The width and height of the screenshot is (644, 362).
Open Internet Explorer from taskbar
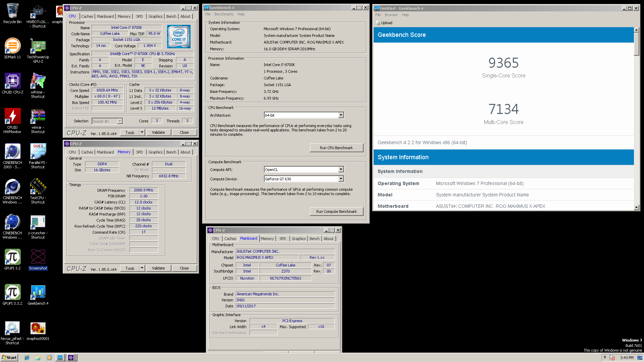point(27,358)
